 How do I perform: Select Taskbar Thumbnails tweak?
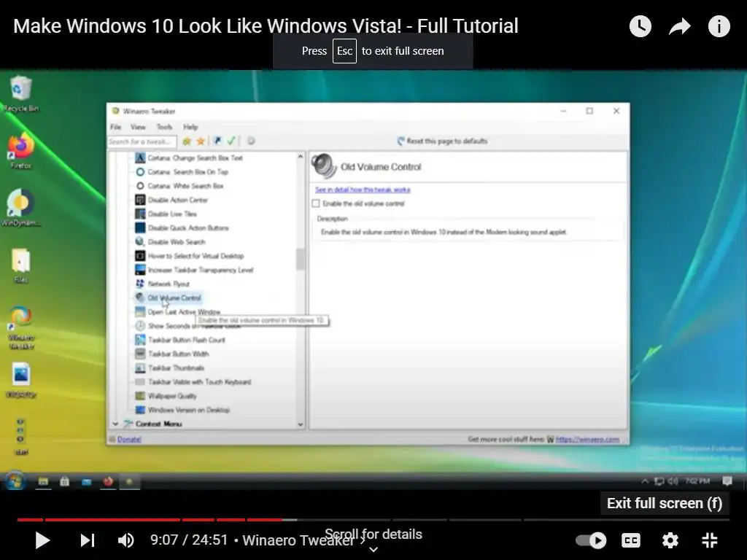[169, 367]
